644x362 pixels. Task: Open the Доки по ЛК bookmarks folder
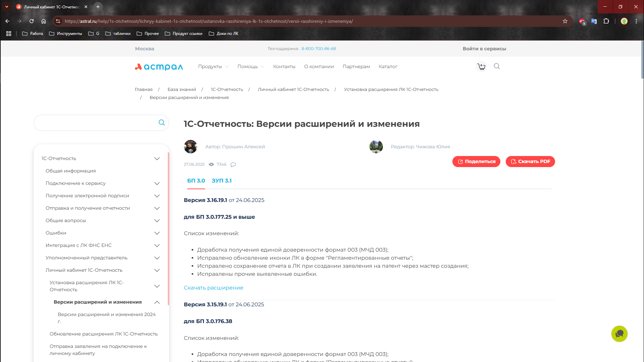coord(224,34)
